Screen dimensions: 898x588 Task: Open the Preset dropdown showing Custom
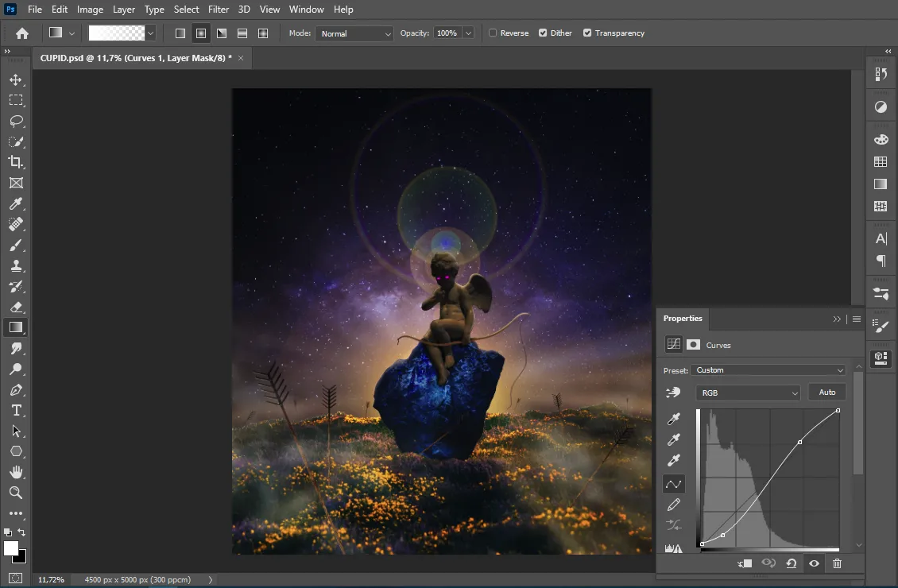pos(768,369)
